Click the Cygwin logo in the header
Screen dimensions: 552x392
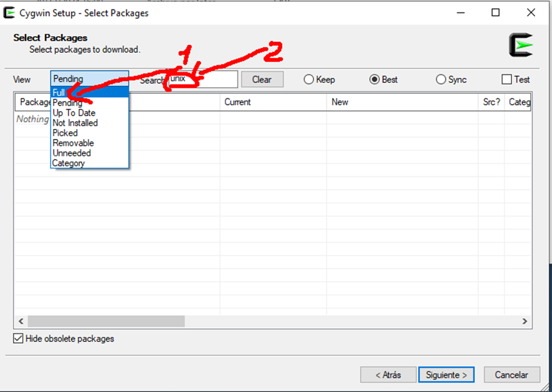pos(520,45)
